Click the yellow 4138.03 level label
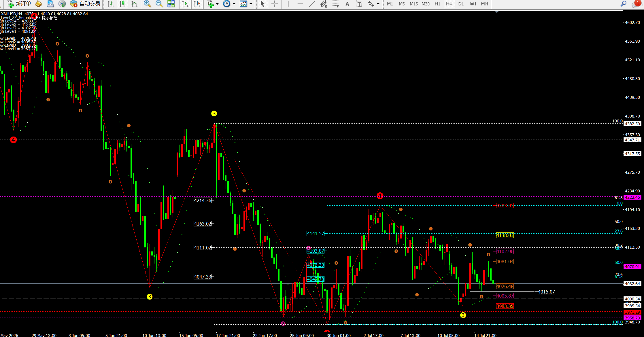This screenshot has width=644, height=337. 505,235
